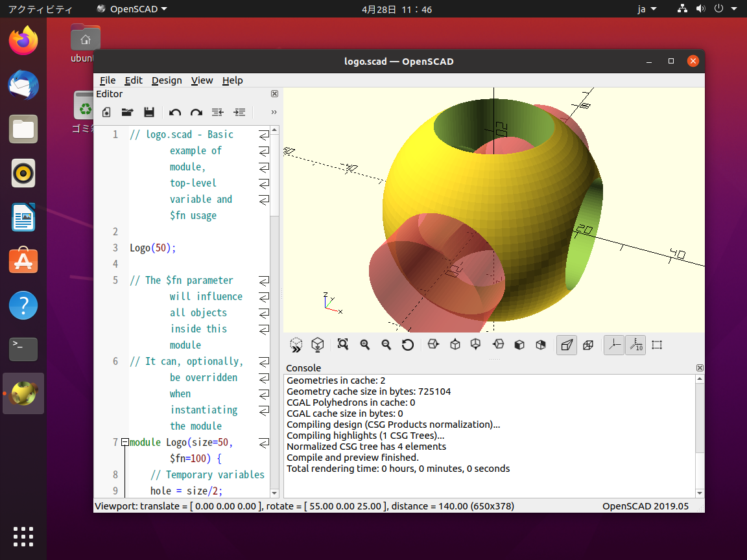Open the ja input source dropdown

(x=647, y=9)
